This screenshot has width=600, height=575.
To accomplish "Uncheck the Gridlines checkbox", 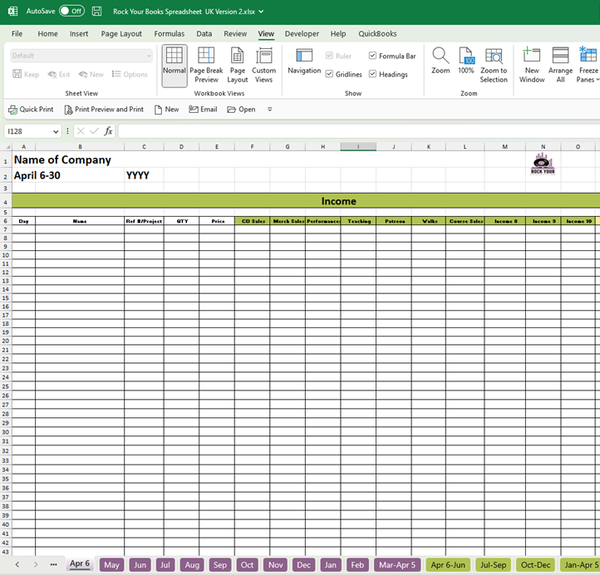I will click(331, 74).
